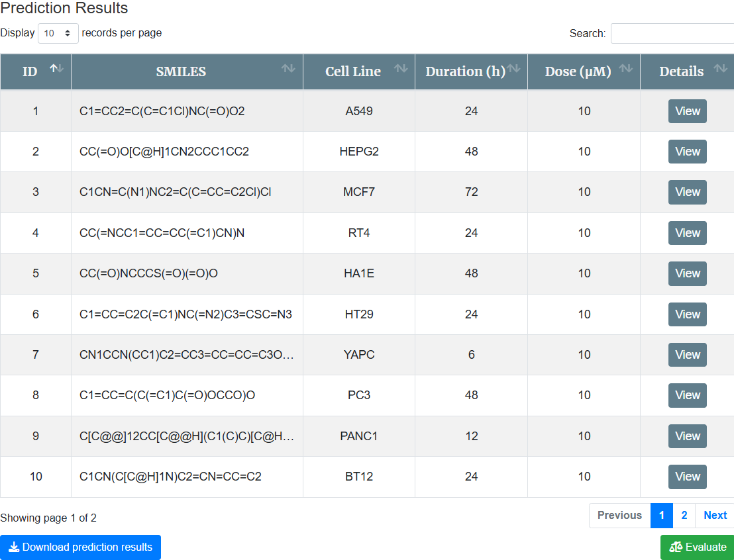This screenshot has width=734, height=560.
Task: Download prediction results
Action: point(81,547)
